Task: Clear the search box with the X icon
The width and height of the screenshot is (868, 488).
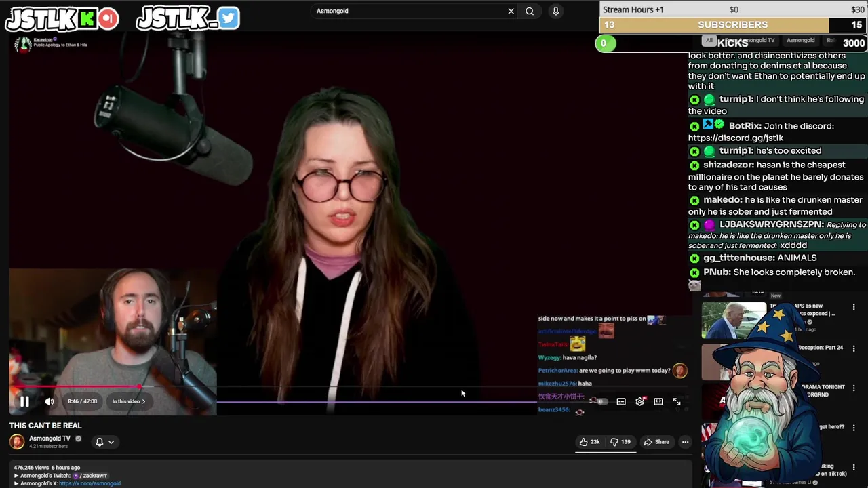Action: coord(511,11)
